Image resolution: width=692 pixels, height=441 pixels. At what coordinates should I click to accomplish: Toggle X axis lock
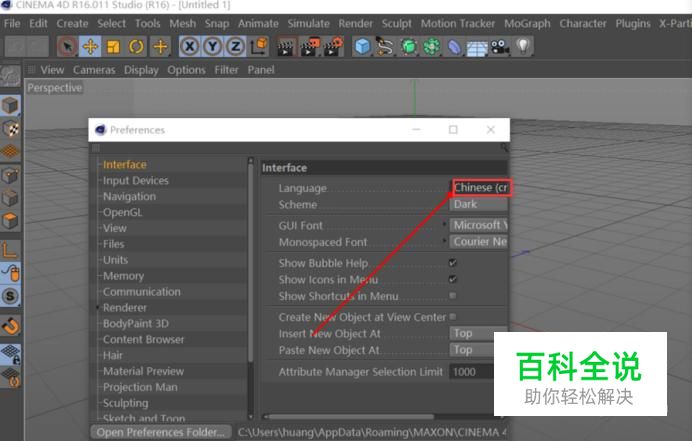click(x=190, y=46)
